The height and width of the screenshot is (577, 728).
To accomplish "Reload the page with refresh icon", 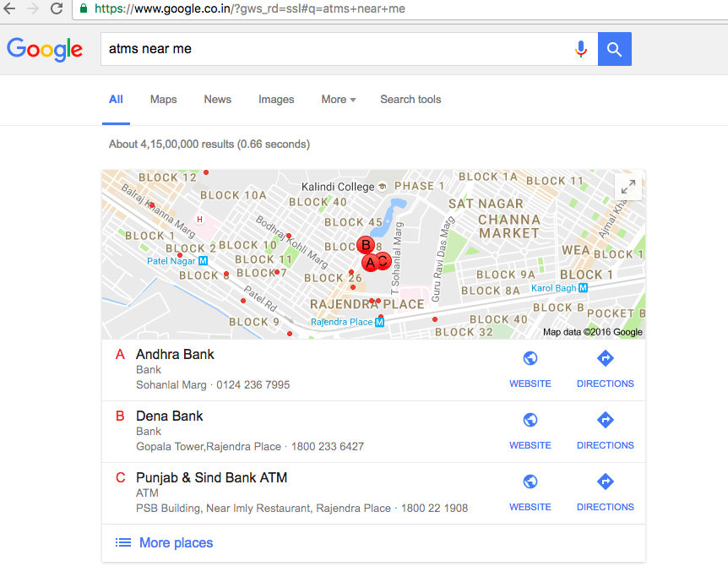I will (57, 8).
